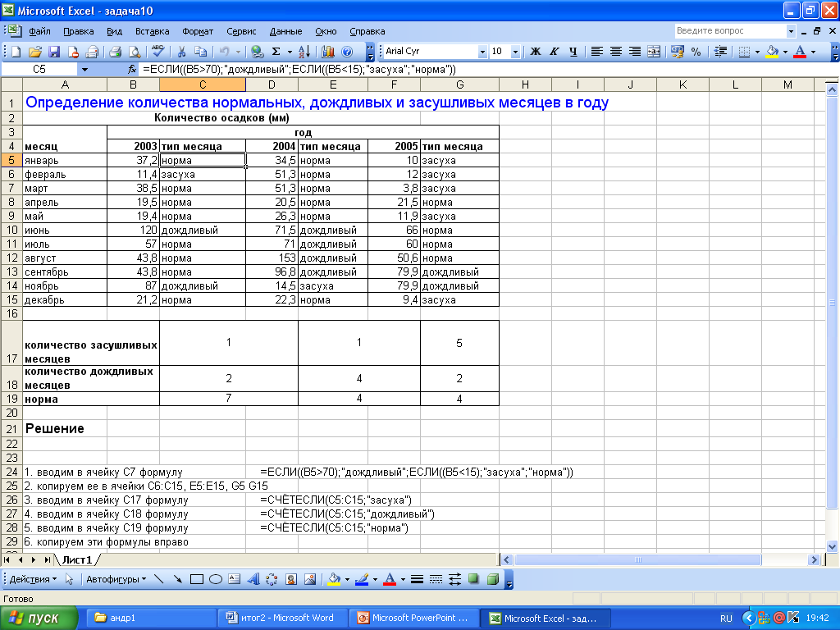Open the андр1 folder taskbar button
This screenshot has width=840, height=630.
tap(152, 618)
